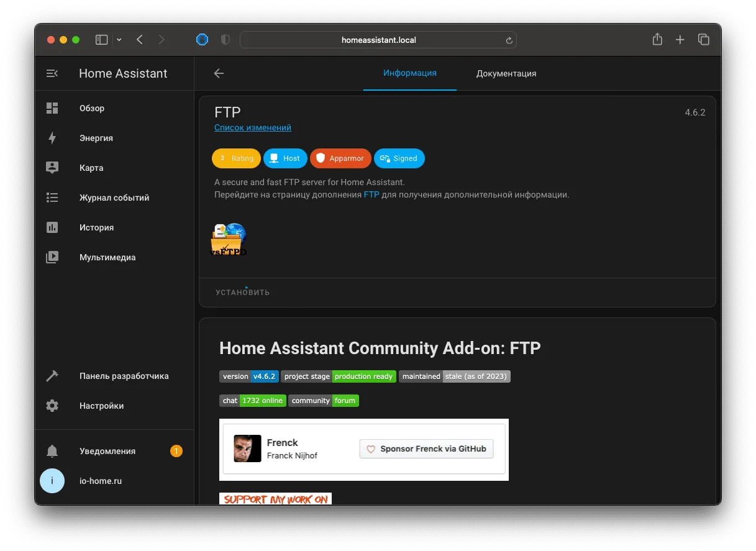Click Sponsor Frenck via GitHub button
756x551 pixels.
[426, 449]
